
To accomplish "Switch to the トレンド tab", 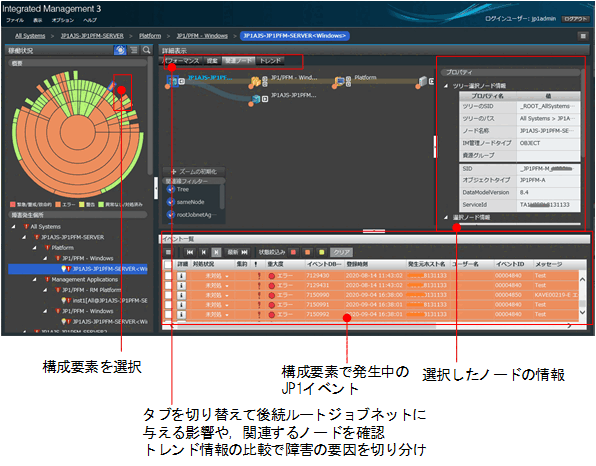I will coord(270,61).
